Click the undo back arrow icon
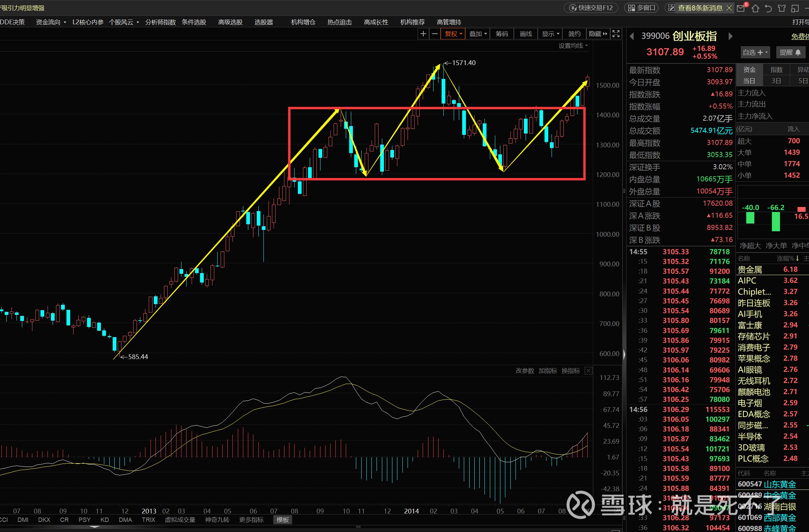 (768, 8)
